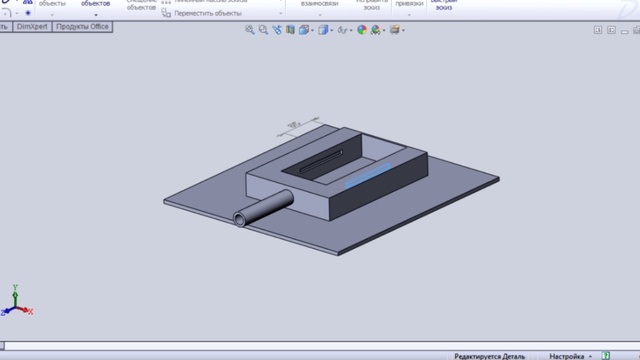Expand the View Settings dropdown arrow
This screenshot has width=640, height=360.
pyautogui.click(x=403, y=31)
